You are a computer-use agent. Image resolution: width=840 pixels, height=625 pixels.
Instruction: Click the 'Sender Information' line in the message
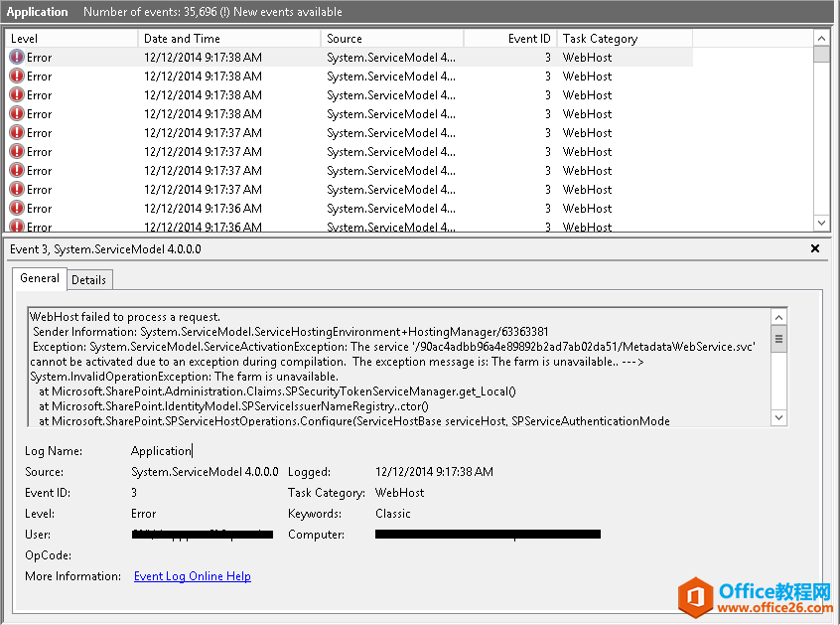click(290, 332)
